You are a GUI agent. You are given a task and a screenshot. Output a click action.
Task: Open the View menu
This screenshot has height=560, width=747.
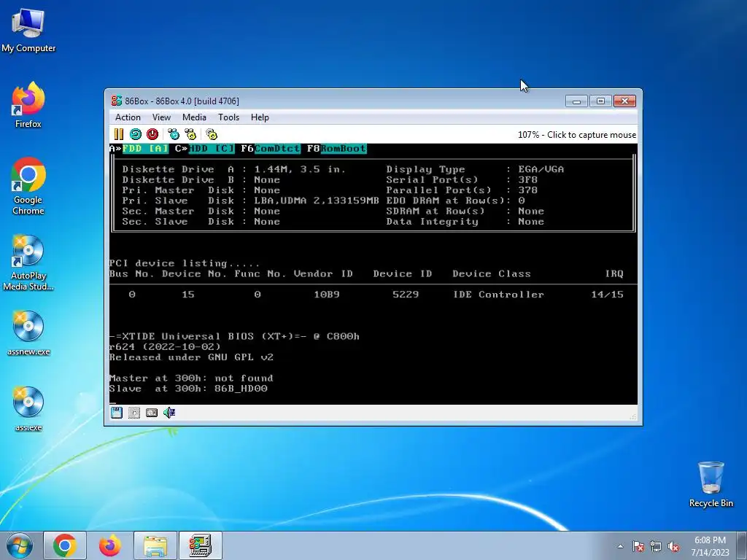(161, 117)
